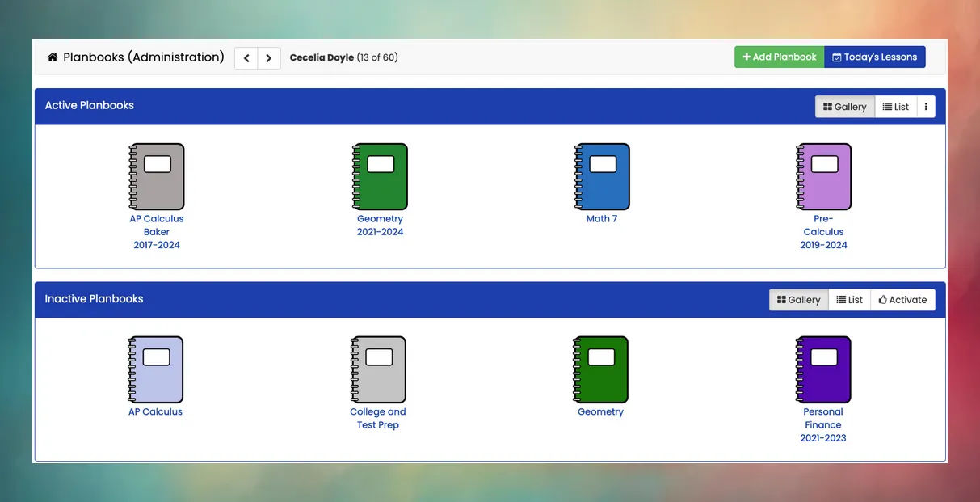Select the Gallery view icon for Active Planbooks

coord(826,106)
